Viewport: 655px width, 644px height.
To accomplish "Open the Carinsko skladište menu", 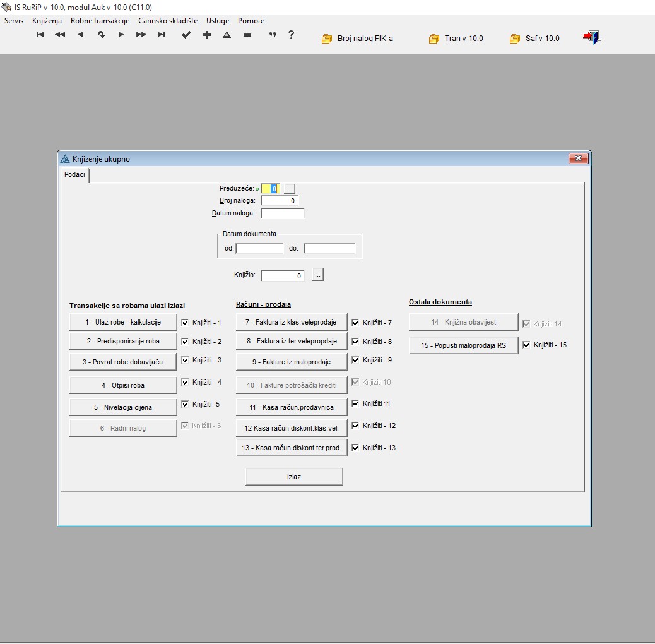I will click(168, 21).
